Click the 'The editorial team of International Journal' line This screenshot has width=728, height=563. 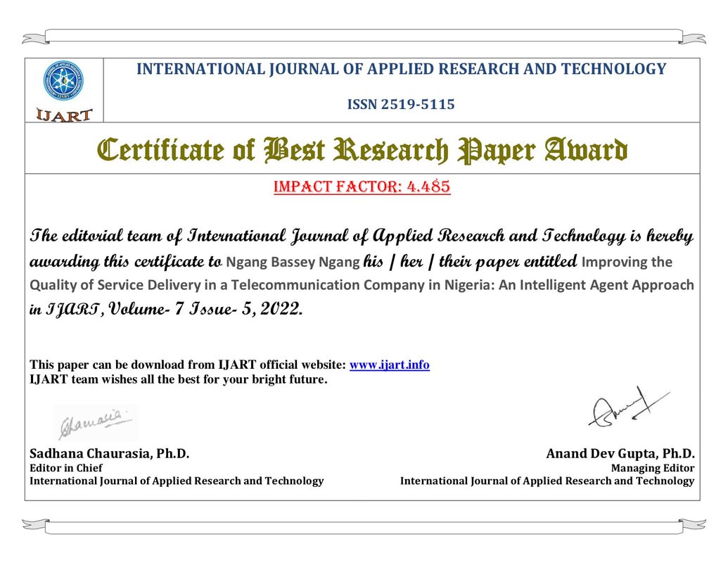point(362,236)
